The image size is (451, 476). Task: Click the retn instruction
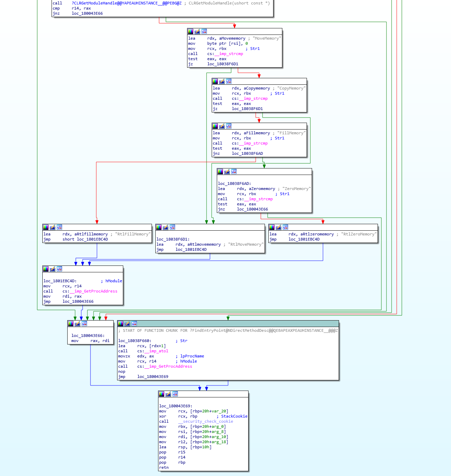(164, 467)
